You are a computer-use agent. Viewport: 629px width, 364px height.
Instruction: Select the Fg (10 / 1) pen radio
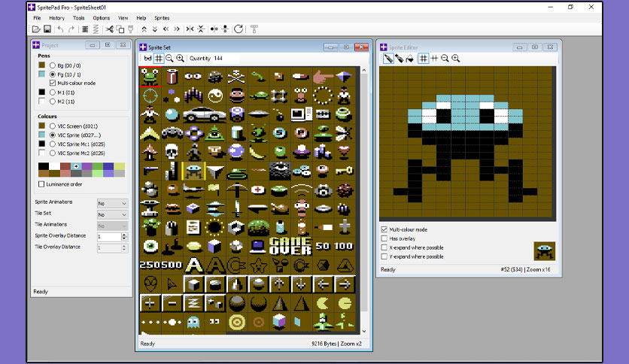point(53,74)
